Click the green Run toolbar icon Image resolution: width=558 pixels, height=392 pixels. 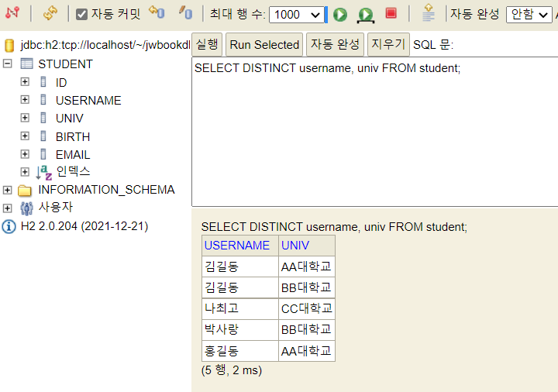pos(340,15)
